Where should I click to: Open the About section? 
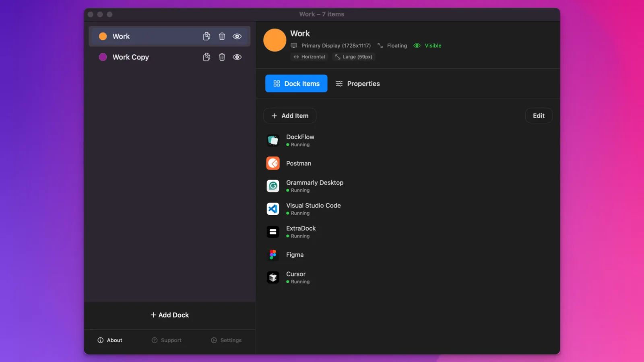coord(110,340)
